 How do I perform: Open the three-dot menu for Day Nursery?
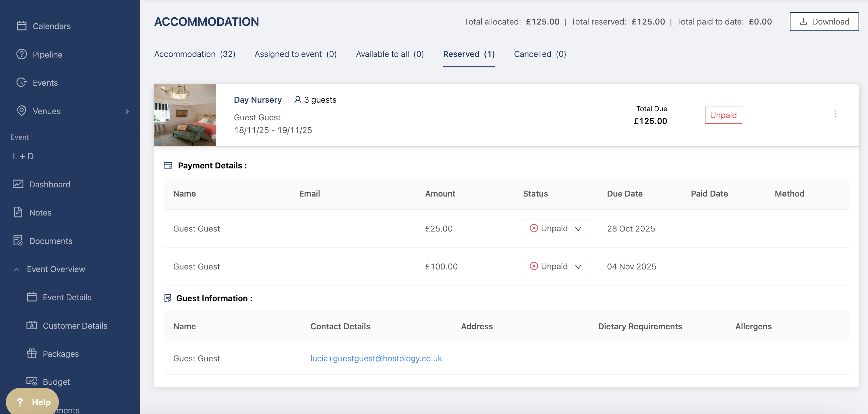(x=835, y=114)
